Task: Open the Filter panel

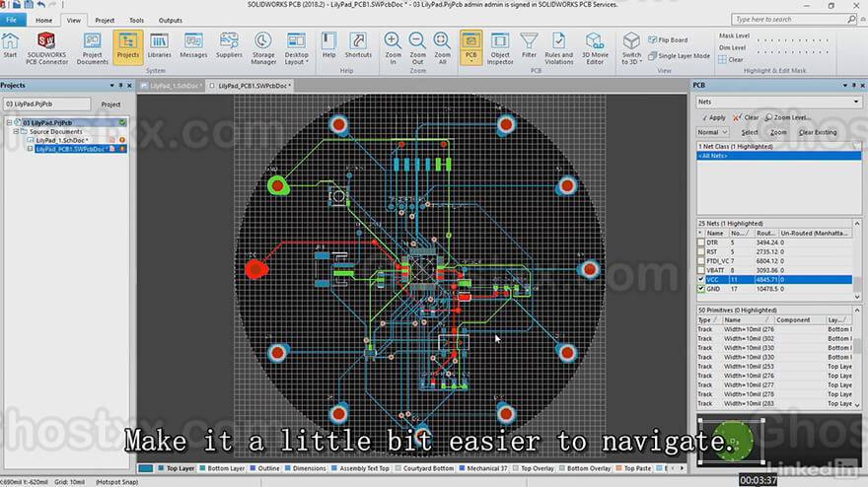Action: (529, 45)
